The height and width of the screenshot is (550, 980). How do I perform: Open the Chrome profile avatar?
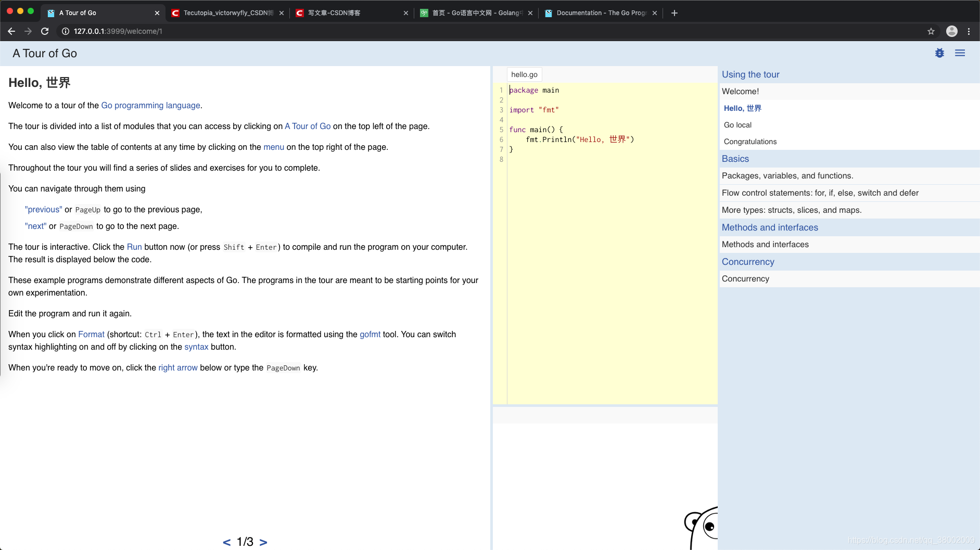[952, 31]
